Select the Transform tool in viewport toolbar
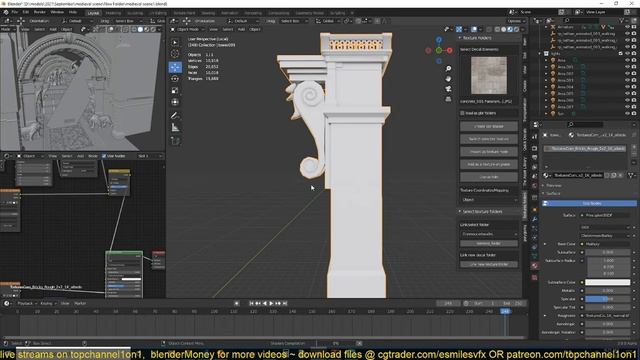The image size is (640, 360). tap(175, 102)
